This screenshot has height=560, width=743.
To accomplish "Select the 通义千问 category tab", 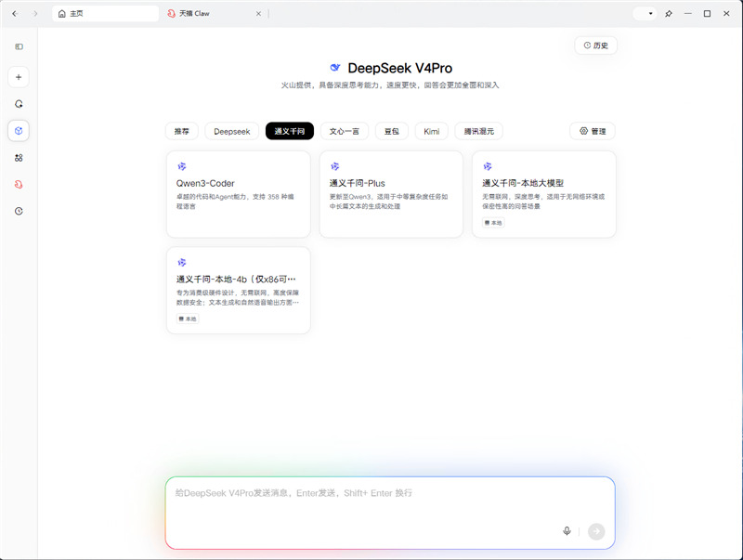I will pos(290,131).
